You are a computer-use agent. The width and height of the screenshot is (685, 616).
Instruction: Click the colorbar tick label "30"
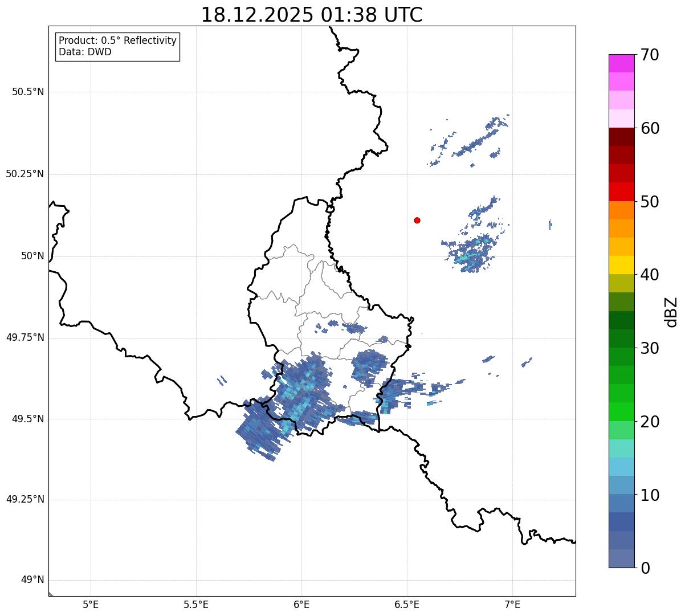tap(650, 348)
